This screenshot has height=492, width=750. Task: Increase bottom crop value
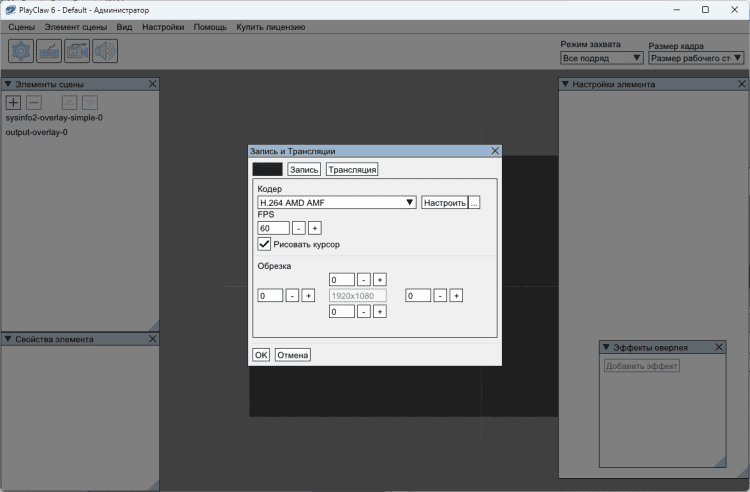pos(380,312)
